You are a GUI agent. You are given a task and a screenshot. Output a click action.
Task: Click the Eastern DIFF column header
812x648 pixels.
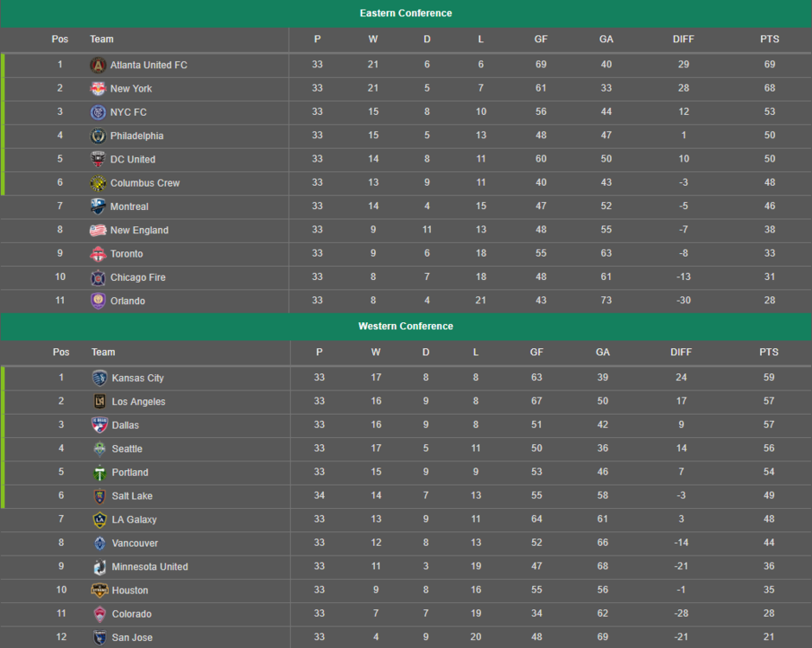click(x=683, y=39)
